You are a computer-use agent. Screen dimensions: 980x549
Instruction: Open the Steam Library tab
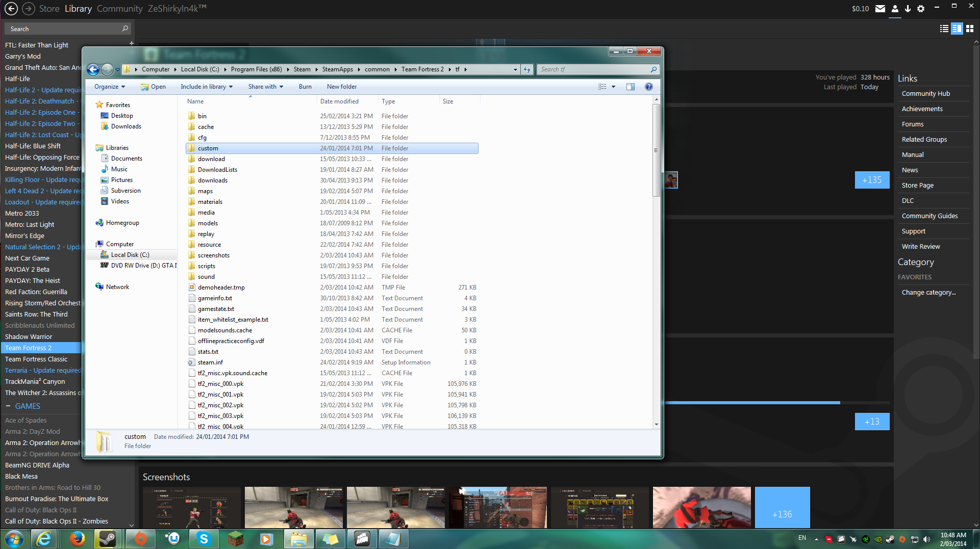(78, 9)
